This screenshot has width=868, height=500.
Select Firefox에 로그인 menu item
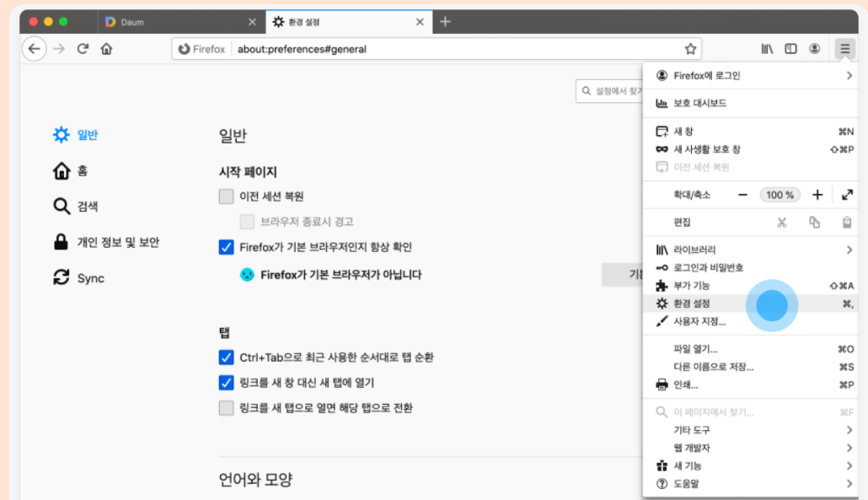(x=750, y=75)
